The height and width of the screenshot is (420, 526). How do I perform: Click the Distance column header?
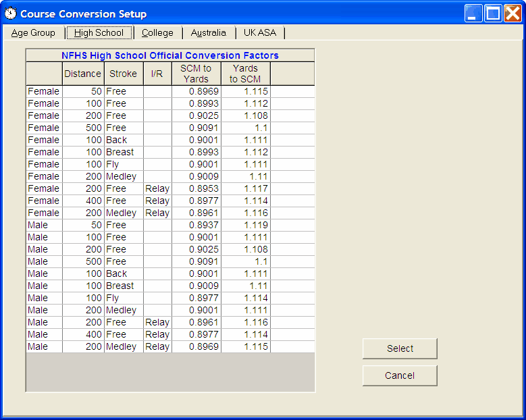tap(82, 74)
